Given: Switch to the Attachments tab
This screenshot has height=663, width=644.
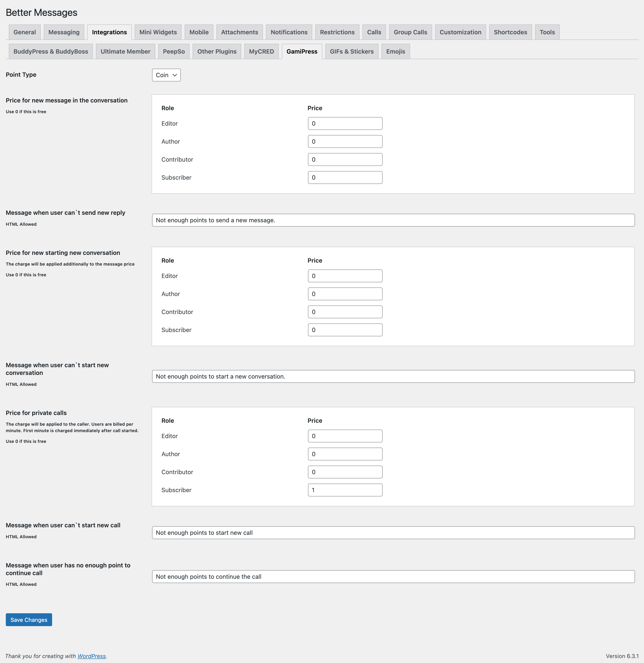Looking at the screenshot, I should 240,32.
